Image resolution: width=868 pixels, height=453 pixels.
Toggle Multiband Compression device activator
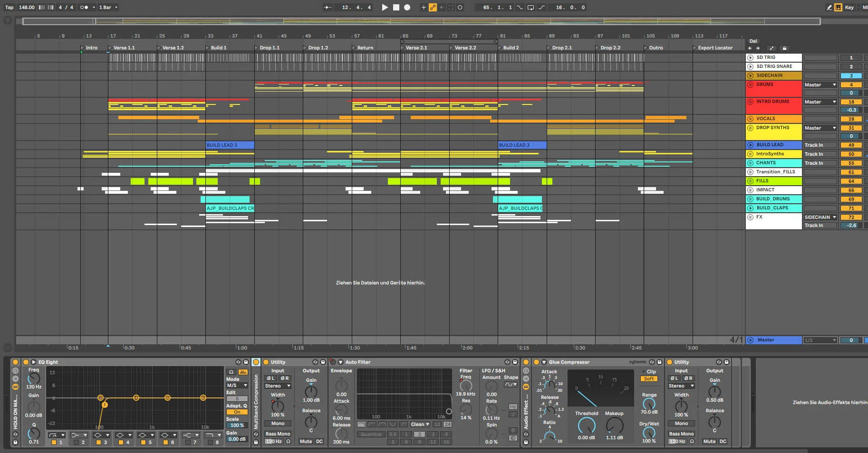(256, 362)
